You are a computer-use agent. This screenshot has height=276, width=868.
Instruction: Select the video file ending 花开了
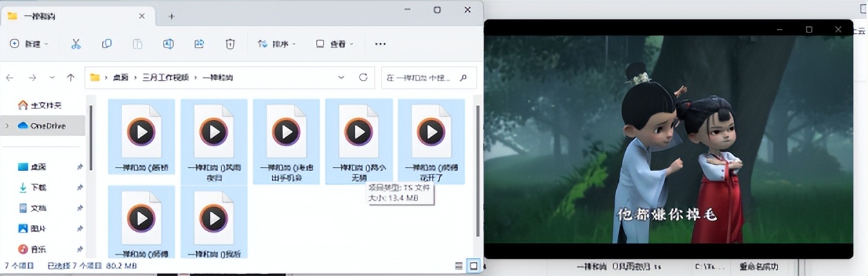431,141
